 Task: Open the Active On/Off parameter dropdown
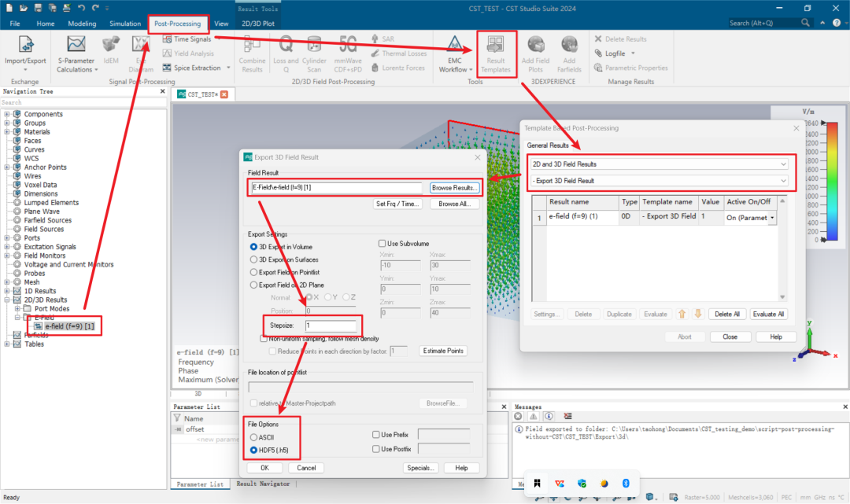click(772, 218)
